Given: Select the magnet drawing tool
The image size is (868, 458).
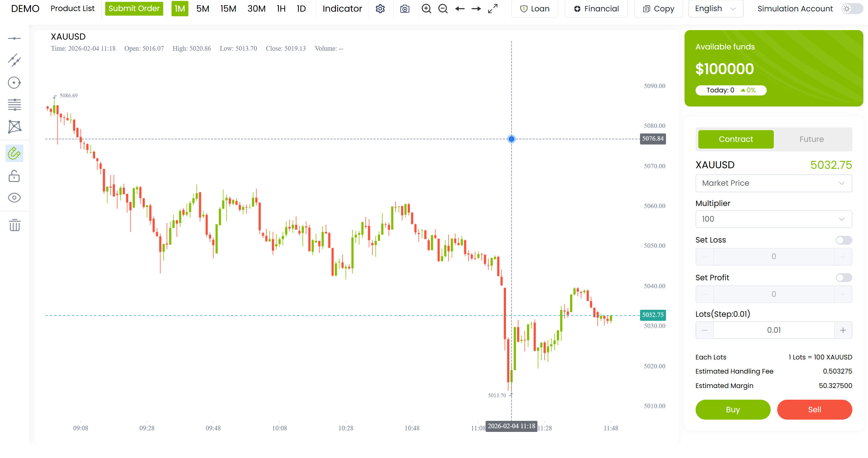Looking at the screenshot, I should click(x=14, y=153).
